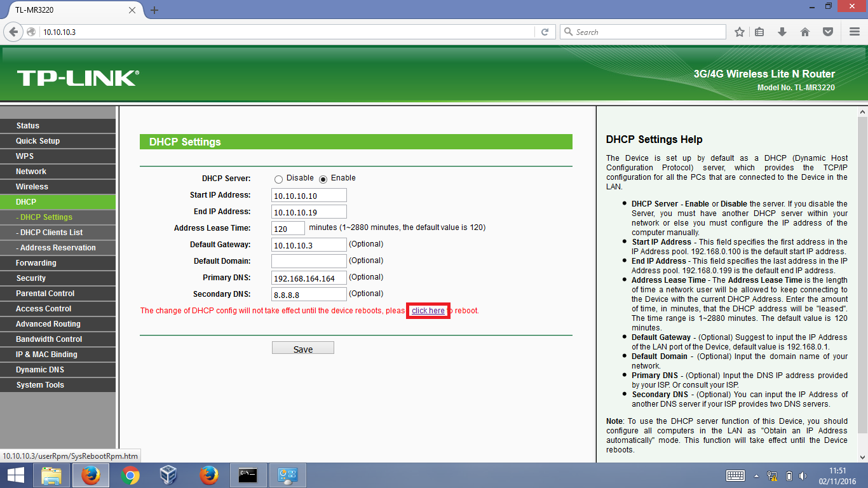Viewport: 868px width, 488px height.
Task: Close the TL-MR3220 tab
Action: click(x=132, y=10)
